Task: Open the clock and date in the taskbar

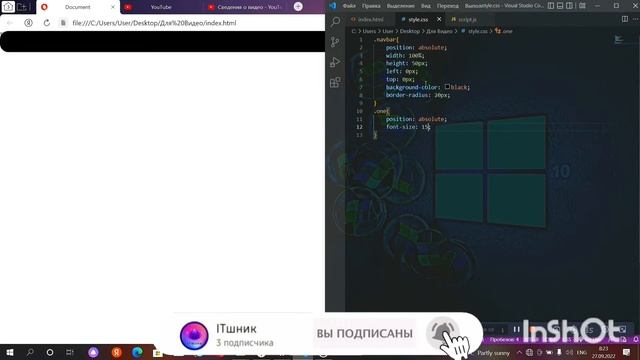Action: point(604,352)
